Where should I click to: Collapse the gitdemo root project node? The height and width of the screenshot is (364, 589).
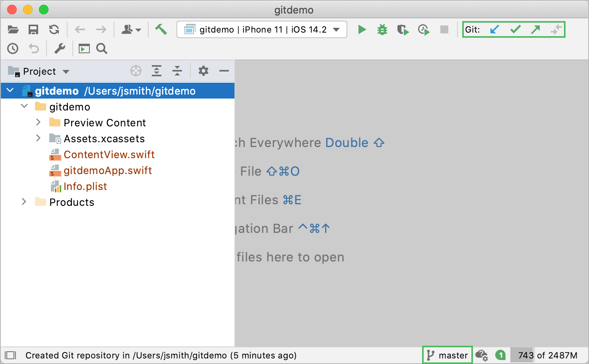(10, 91)
